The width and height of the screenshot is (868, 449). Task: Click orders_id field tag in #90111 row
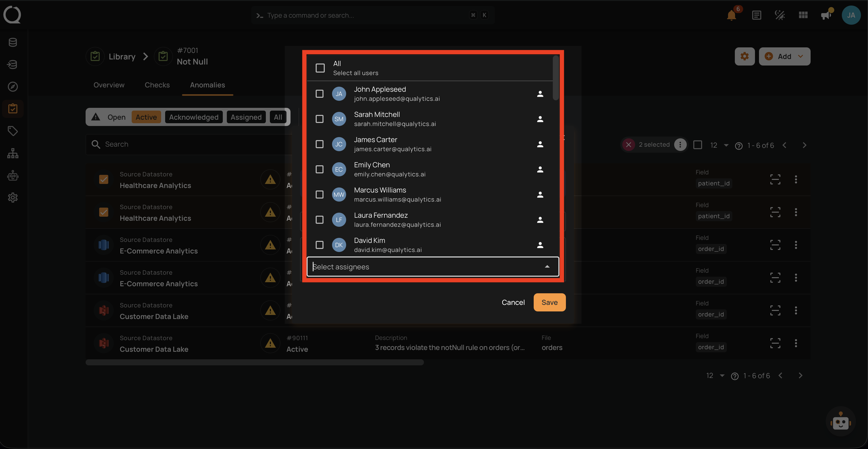(x=711, y=347)
